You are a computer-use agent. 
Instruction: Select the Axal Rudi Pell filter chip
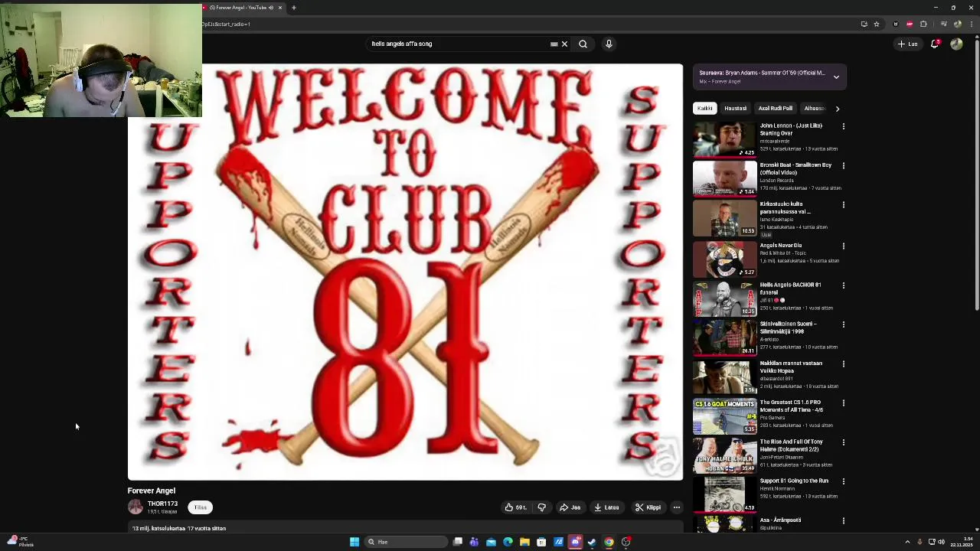pos(776,108)
